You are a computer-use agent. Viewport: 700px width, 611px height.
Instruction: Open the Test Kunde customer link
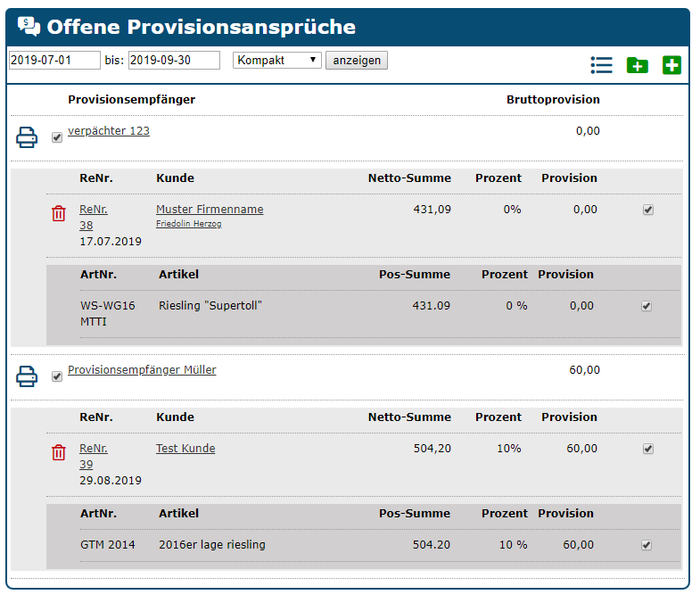tap(185, 449)
